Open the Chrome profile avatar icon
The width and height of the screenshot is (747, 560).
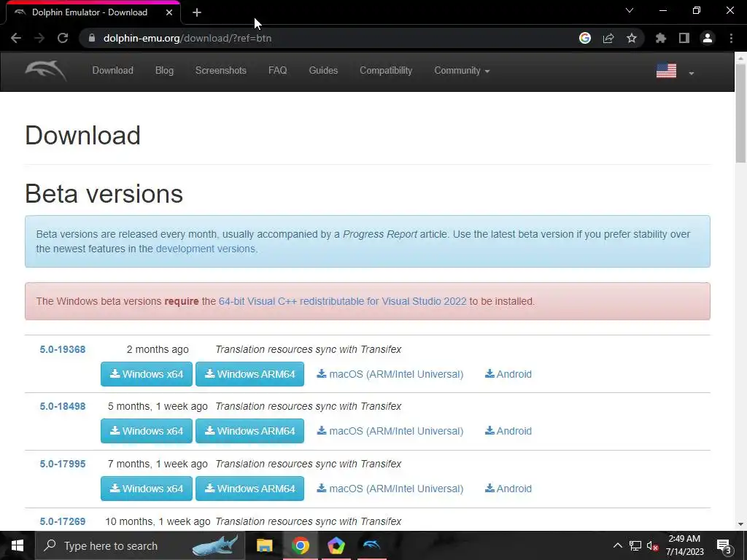708,38
